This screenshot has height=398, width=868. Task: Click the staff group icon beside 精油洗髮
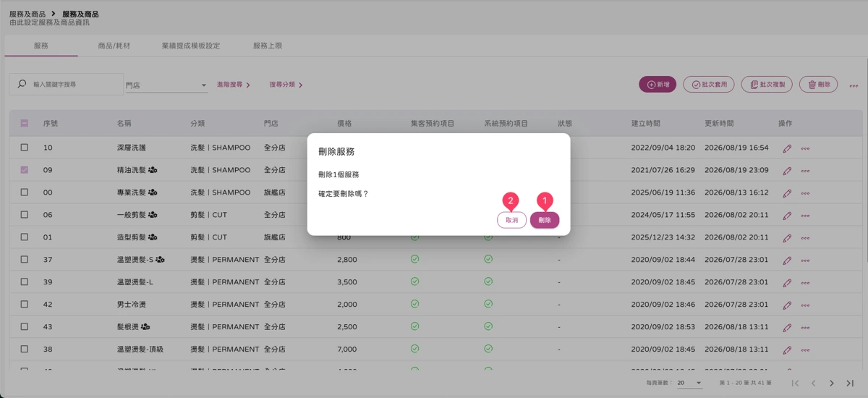pyautogui.click(x=153, y=170)
